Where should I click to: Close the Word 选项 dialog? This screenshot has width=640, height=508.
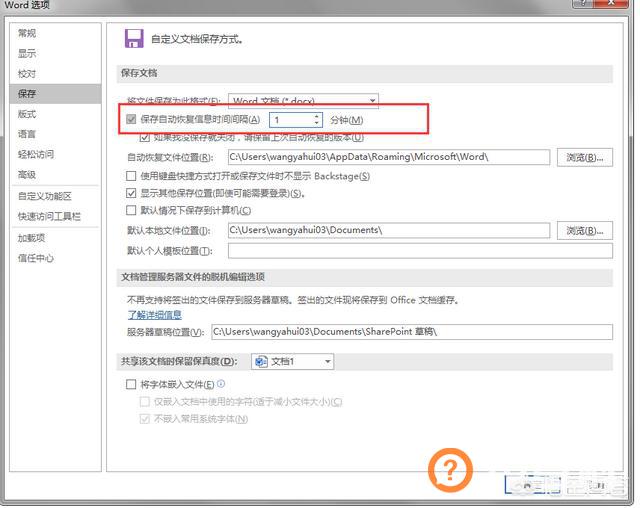tap(611, 3)
